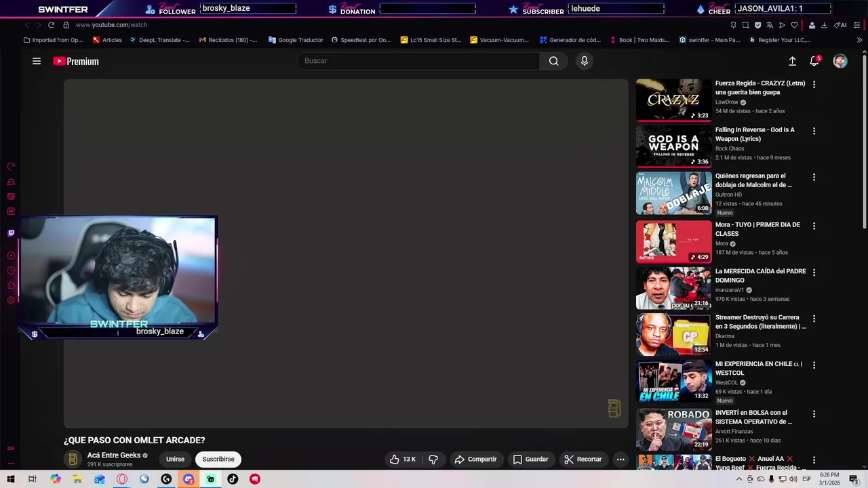The height and width of the screenshot is (488, 868).
Task: Open the Speedtest bookmark
Action: 361,40
